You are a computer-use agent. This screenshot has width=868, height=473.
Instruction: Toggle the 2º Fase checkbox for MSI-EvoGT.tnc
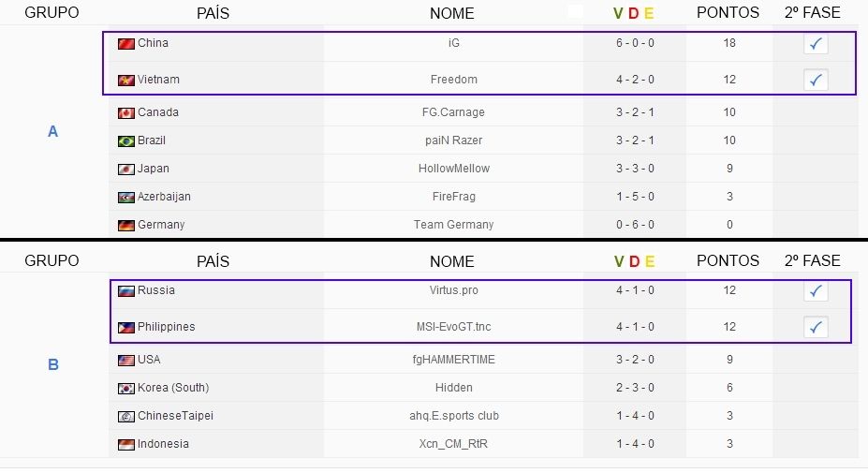[816, 327]
